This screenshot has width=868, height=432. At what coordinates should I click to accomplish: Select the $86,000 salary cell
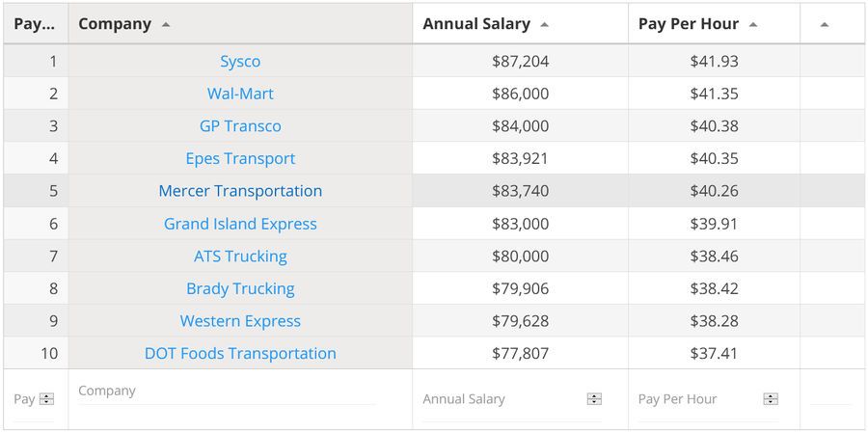coord(521,94)
